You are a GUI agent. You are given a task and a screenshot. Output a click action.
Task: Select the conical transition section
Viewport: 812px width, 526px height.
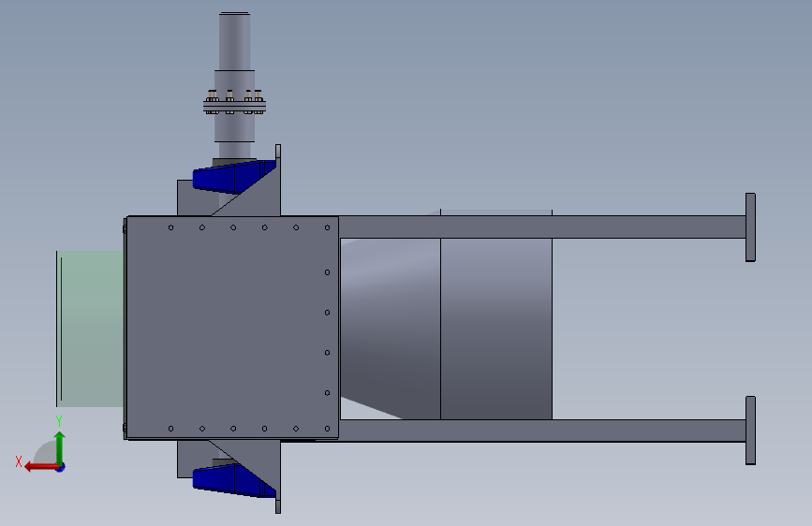[x=391, y=329]
